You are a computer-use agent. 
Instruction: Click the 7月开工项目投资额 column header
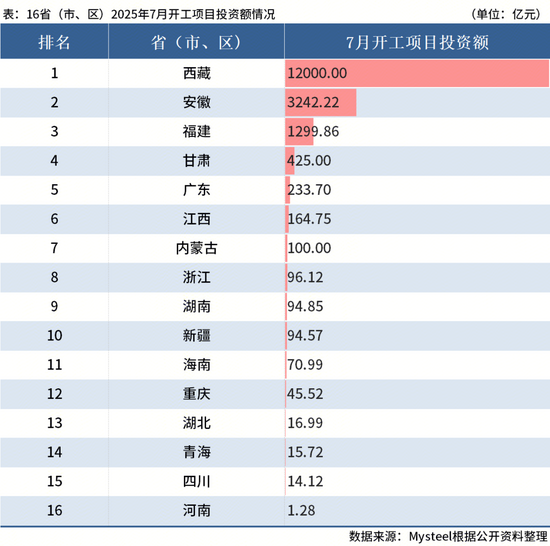point(417,42)
